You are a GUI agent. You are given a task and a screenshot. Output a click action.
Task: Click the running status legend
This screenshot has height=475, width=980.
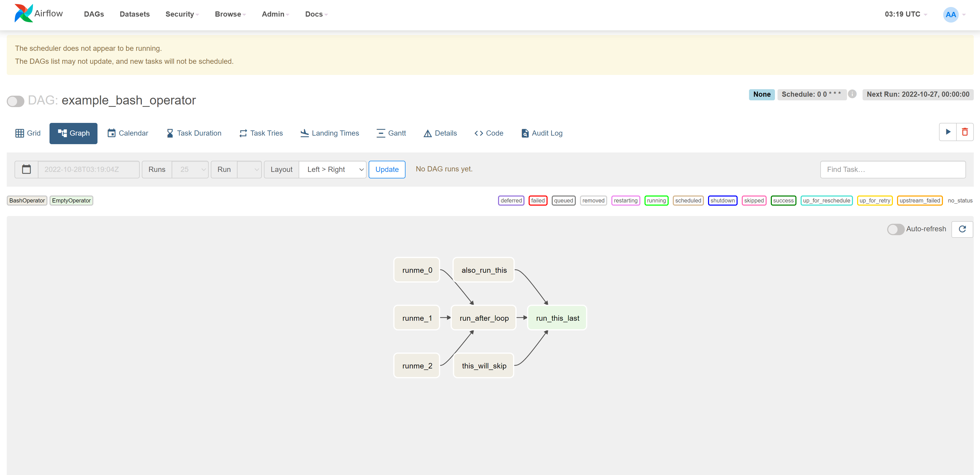click(x=656, y=201)
